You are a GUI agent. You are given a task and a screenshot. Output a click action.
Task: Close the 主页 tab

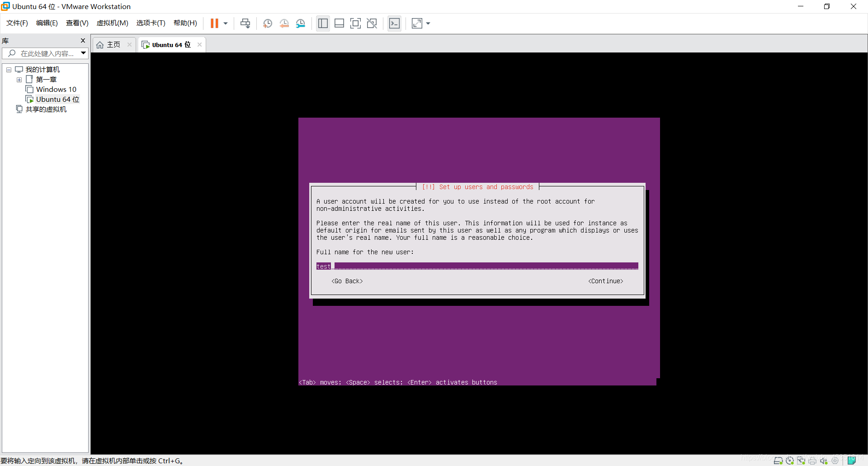coord(130,44)
